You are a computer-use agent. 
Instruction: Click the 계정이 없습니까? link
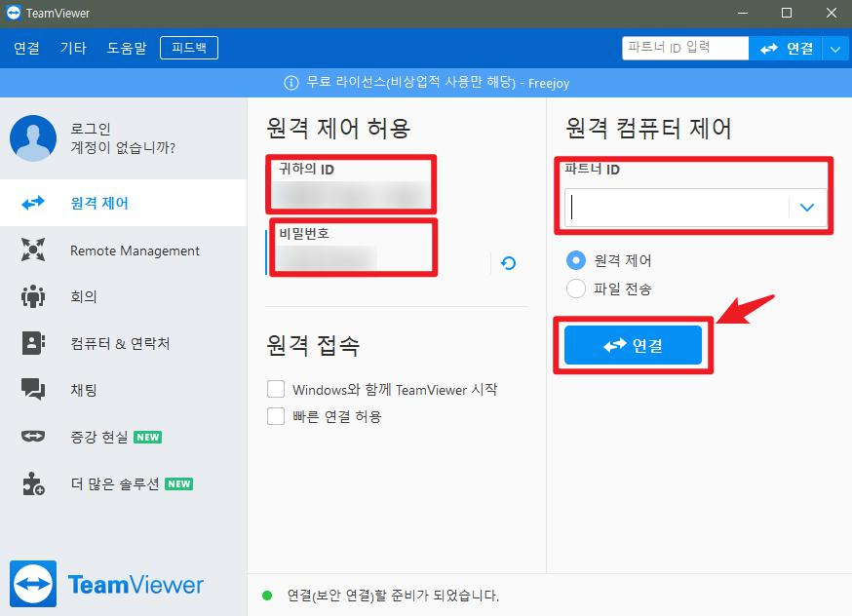click(123, 147)
